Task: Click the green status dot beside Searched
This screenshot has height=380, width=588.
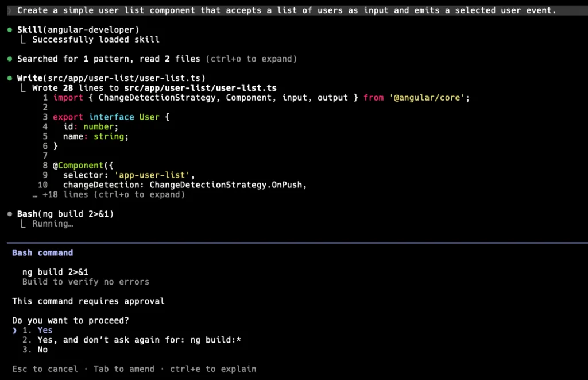Action: pyautogui.click(x=10, y=59)
